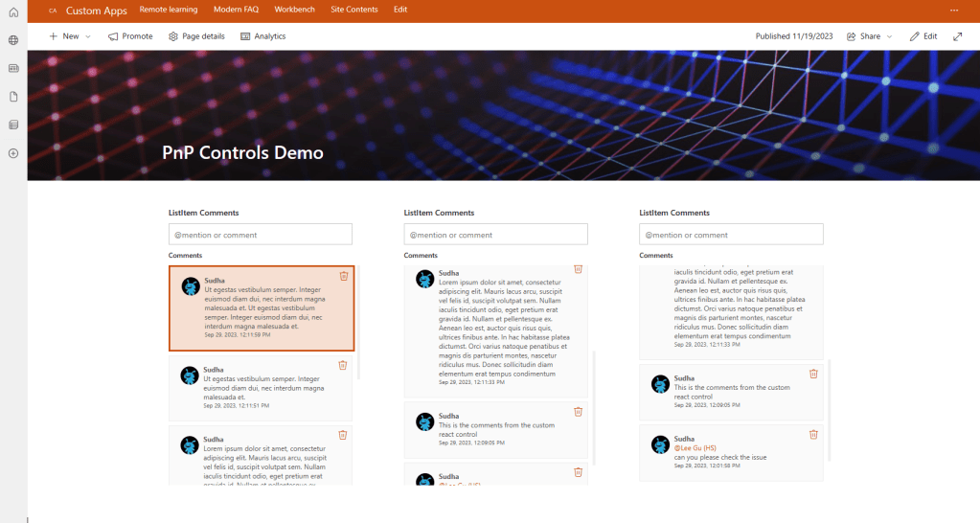Go to Remote learning navigation item

tap(169, 10)
